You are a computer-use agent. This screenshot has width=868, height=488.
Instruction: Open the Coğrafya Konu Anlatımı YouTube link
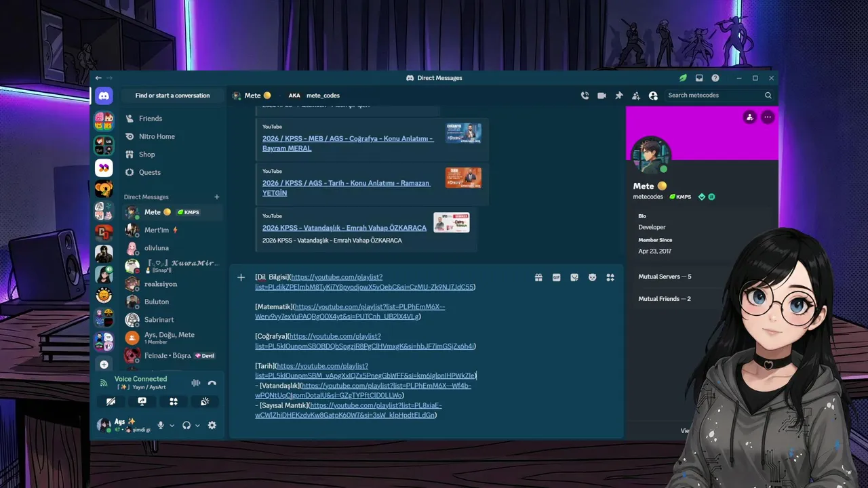[x=348, y=143]
